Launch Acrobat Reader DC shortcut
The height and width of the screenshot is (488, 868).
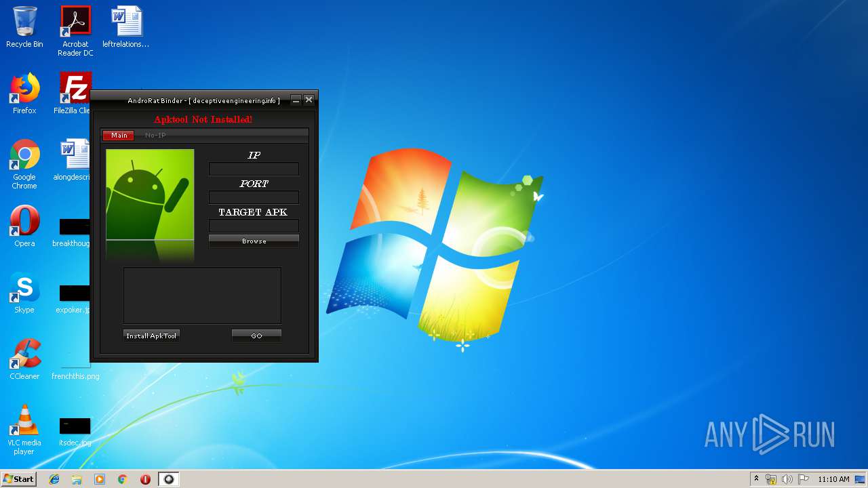[75, 31]
